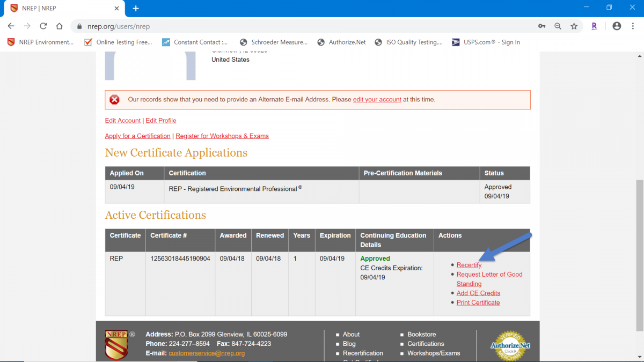Open Workshops/Exams in footer menu
The width and height of the screenshot is (644, 362).
434,353
